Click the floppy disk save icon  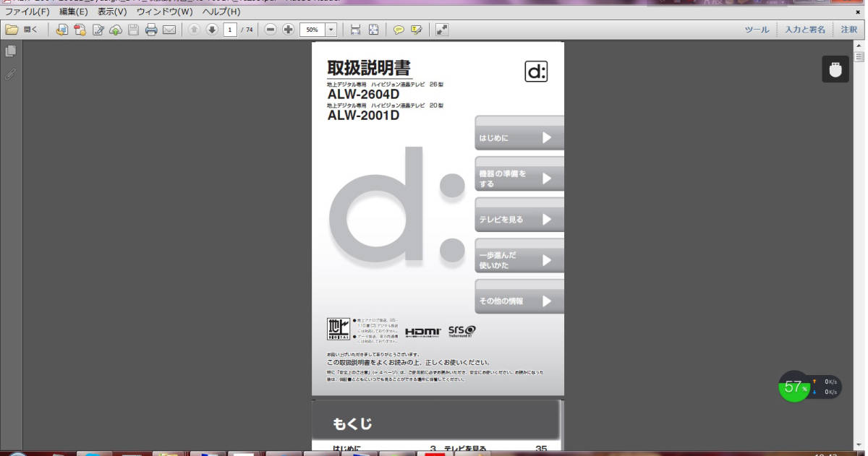click(x=133, y=30)
